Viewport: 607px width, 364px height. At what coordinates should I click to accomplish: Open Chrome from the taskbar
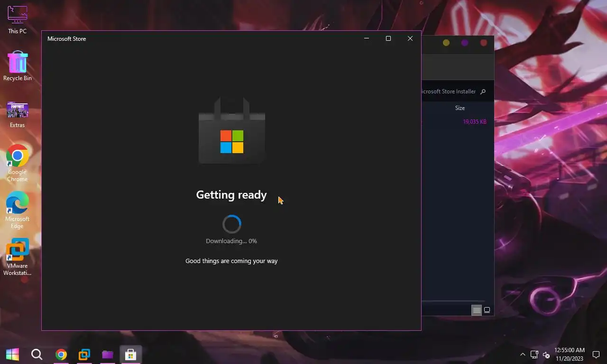[61, 354]
